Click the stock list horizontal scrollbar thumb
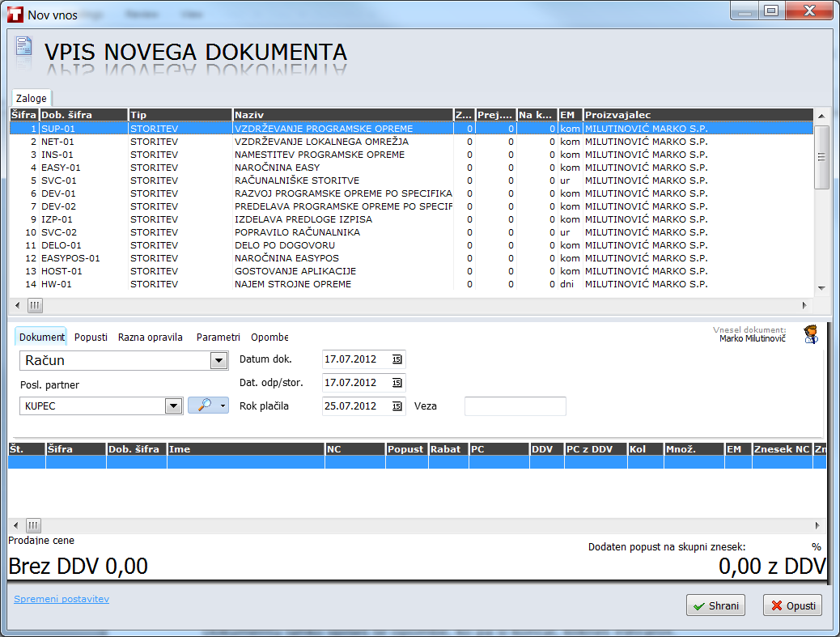This screenshot has height=637, width=840. [35, 305]
